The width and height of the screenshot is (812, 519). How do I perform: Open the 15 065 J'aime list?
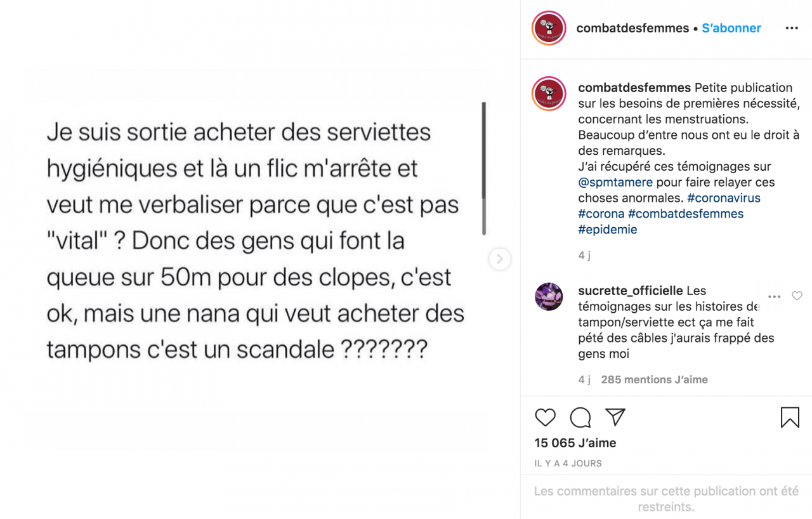point(575,442)
